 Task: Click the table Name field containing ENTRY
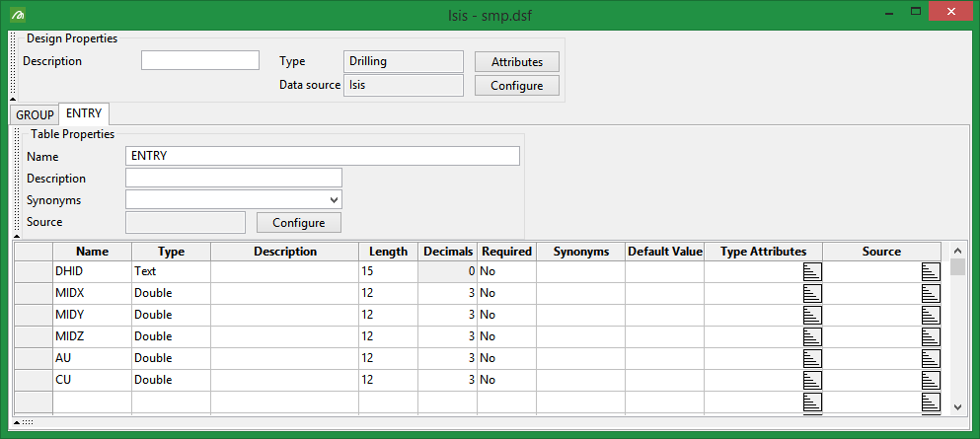[x=322, y=156]
